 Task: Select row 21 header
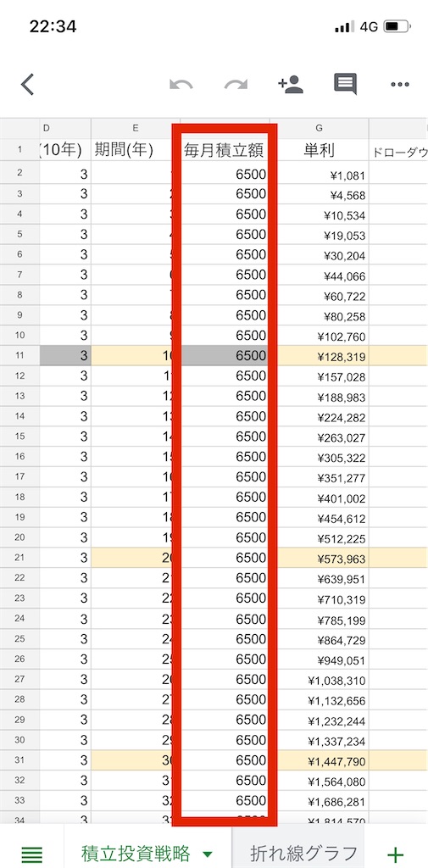point(20,559)
